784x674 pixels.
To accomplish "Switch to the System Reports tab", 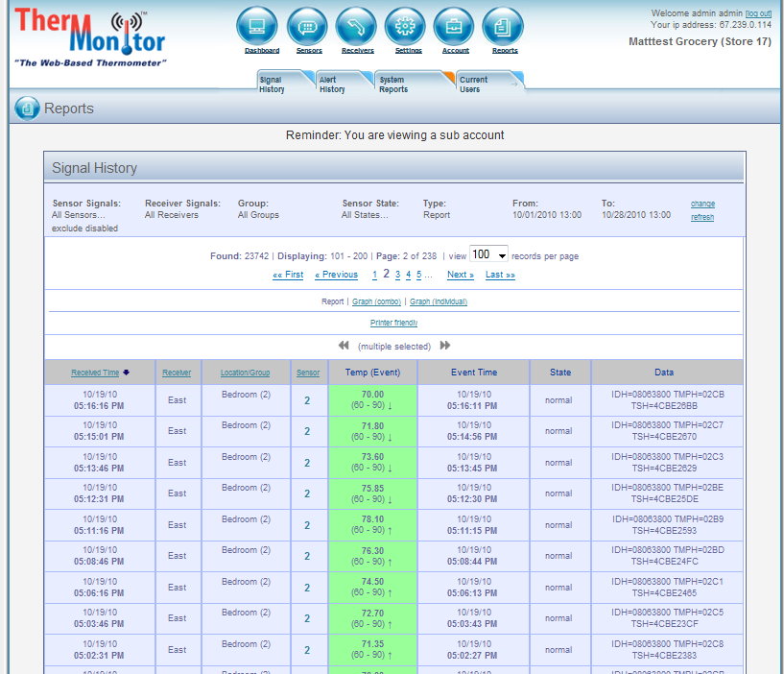I will click(396, 84).
